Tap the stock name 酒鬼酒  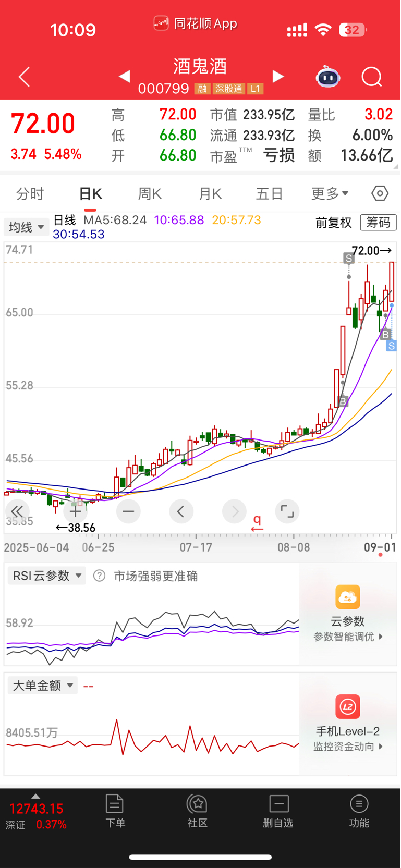[200, 67]
